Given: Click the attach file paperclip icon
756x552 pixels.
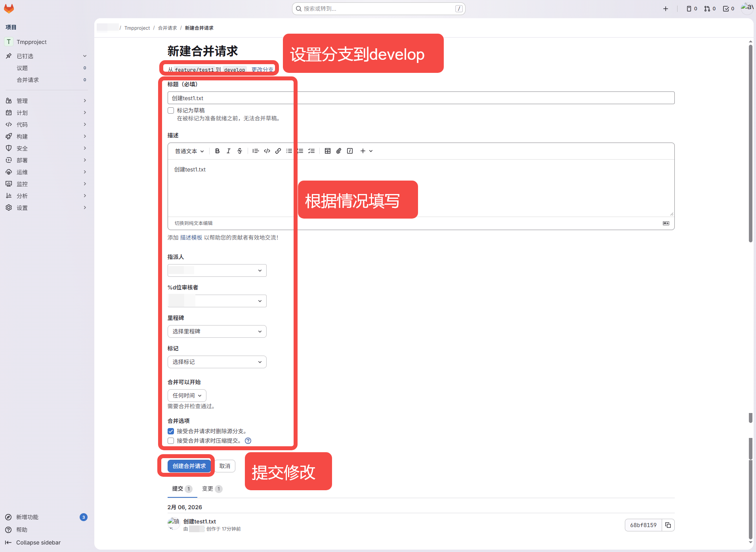Looking at the screenshot, I should click(x=339, y=151).
